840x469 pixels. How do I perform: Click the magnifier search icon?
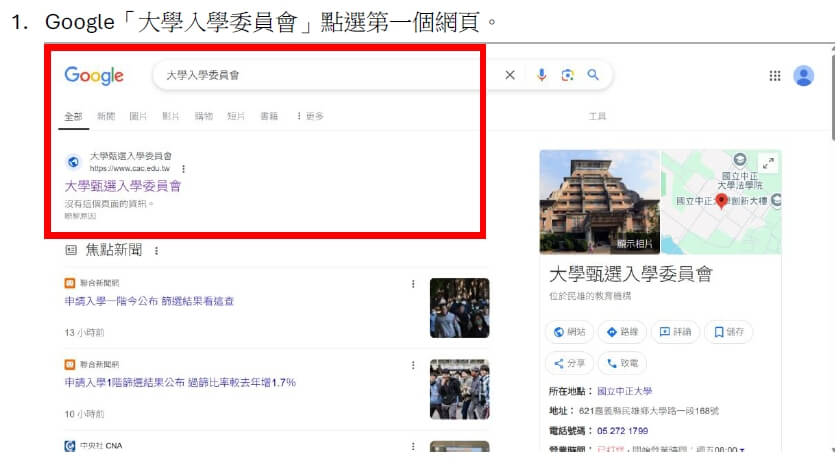[592, 75]
